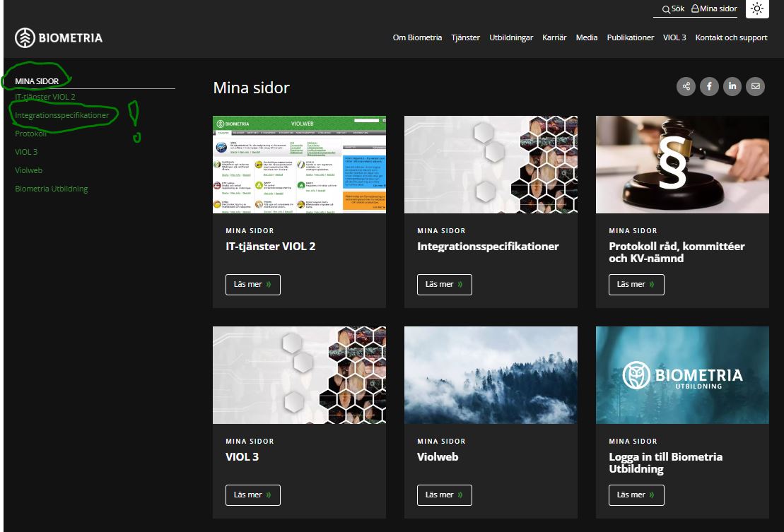Click the Mina sidor page heading
The height and width of the screenshot is (532, 784).
(252, 88)
